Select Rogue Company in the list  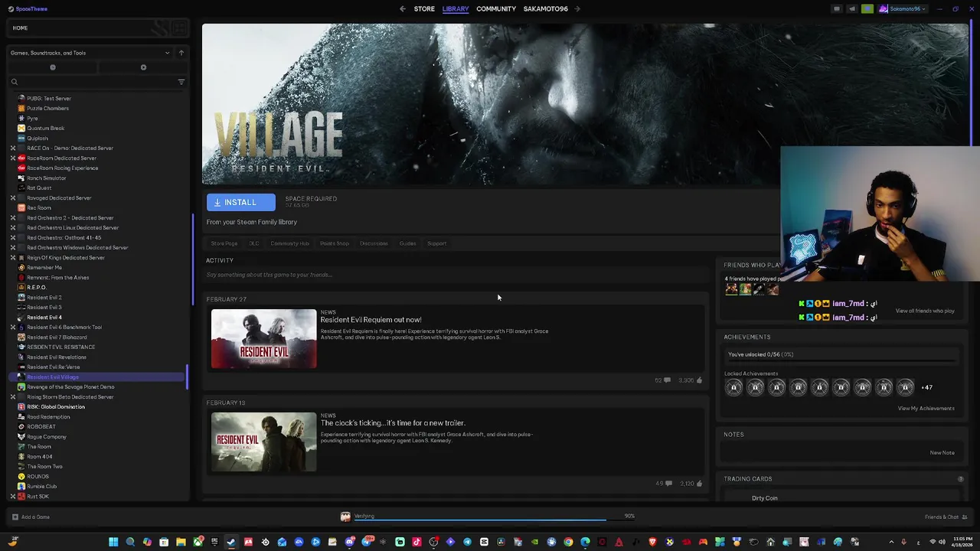point(47,437)
